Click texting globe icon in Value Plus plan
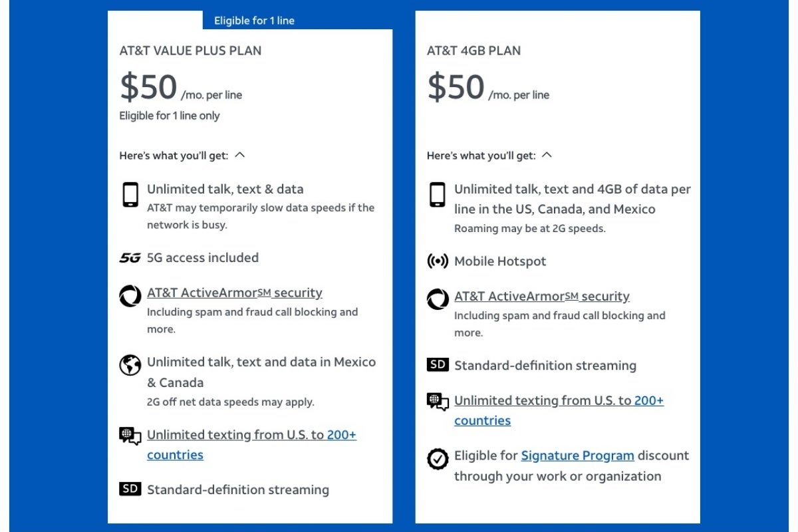Viewport: 798px width, 532px height. 130,436
